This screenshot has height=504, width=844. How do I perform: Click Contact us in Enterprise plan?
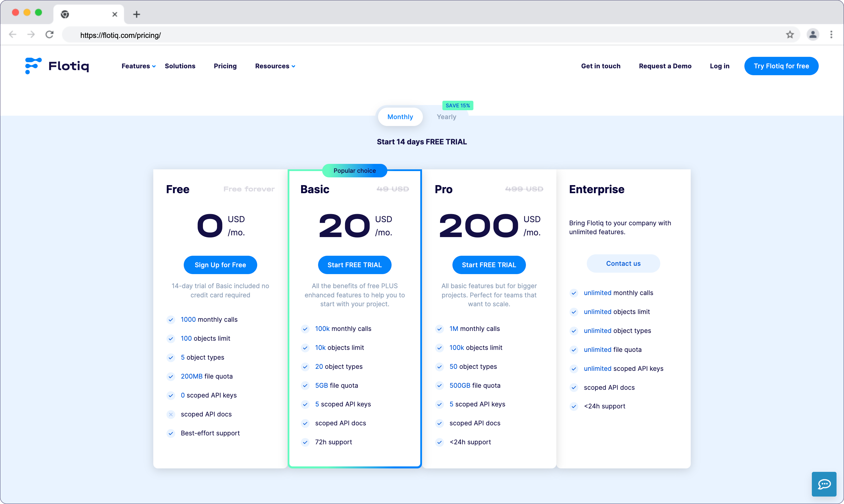[623, 263]
